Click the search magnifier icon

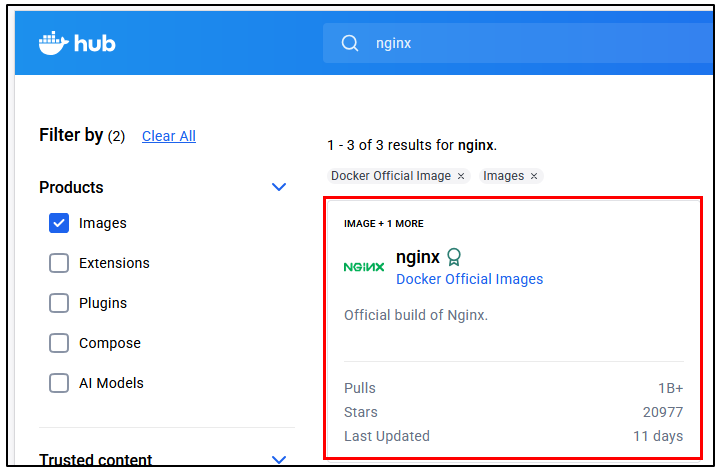tap(350, 43)
